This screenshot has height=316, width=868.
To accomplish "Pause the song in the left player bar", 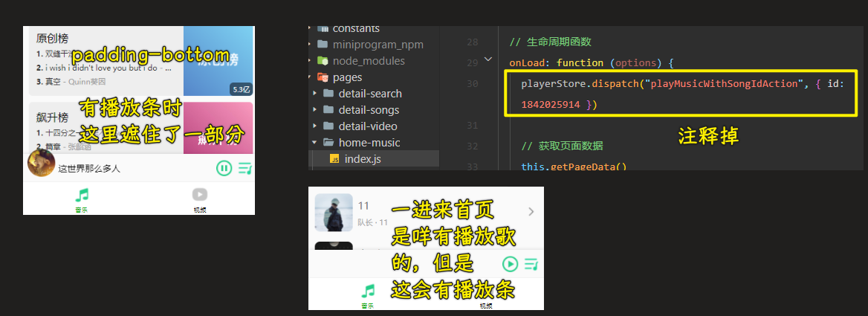I will pos(224,168).
